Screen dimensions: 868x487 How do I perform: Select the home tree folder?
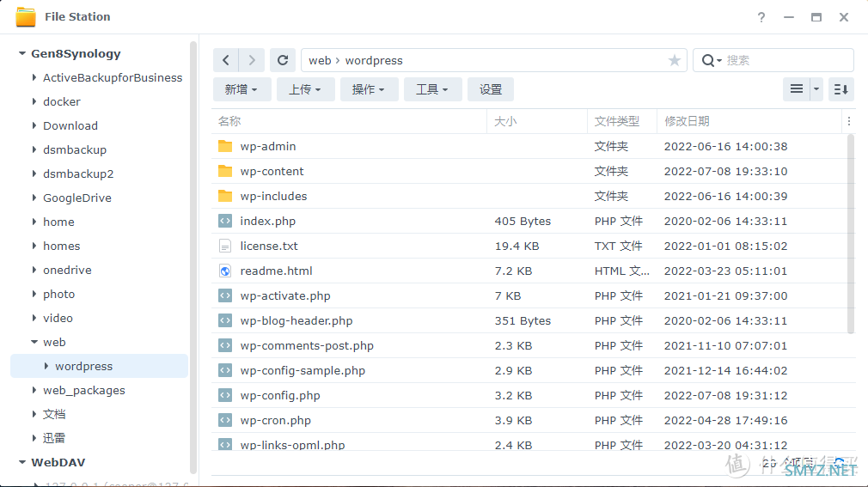point(58,222)
